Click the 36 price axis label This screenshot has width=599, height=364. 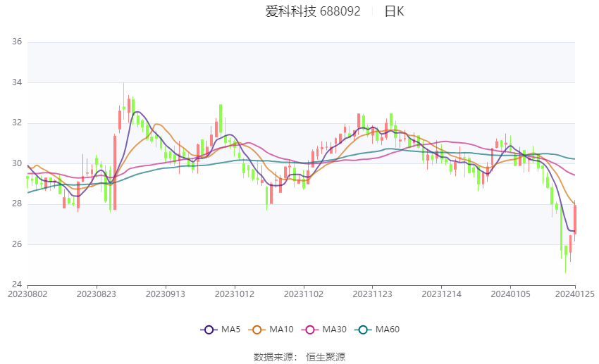coord(17,42)
